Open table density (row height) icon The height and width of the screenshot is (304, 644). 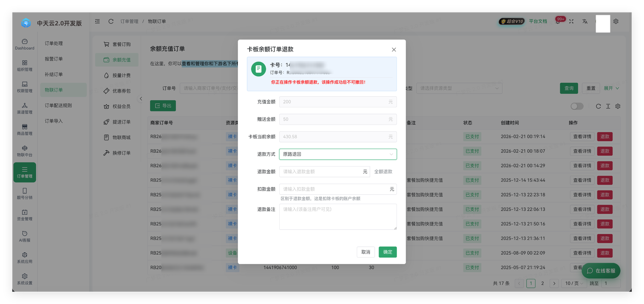(x=608, y=106)
